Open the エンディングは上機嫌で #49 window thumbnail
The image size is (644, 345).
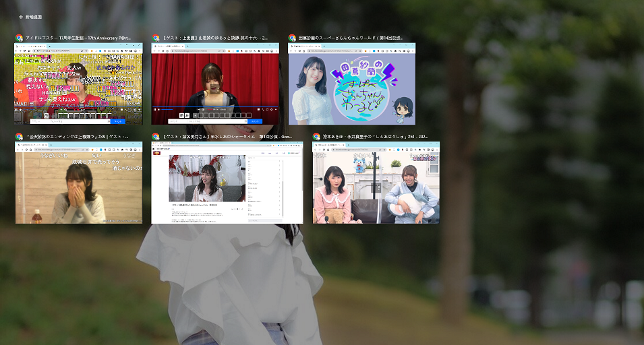79,183
